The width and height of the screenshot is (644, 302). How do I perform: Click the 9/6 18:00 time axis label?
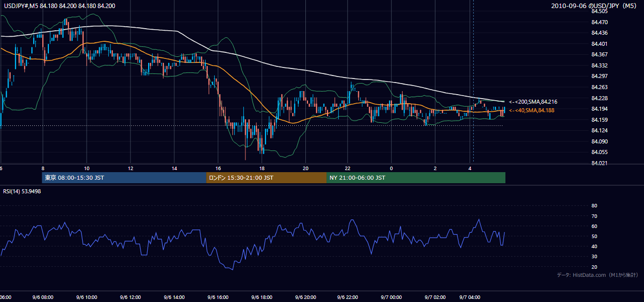[262, 297]
